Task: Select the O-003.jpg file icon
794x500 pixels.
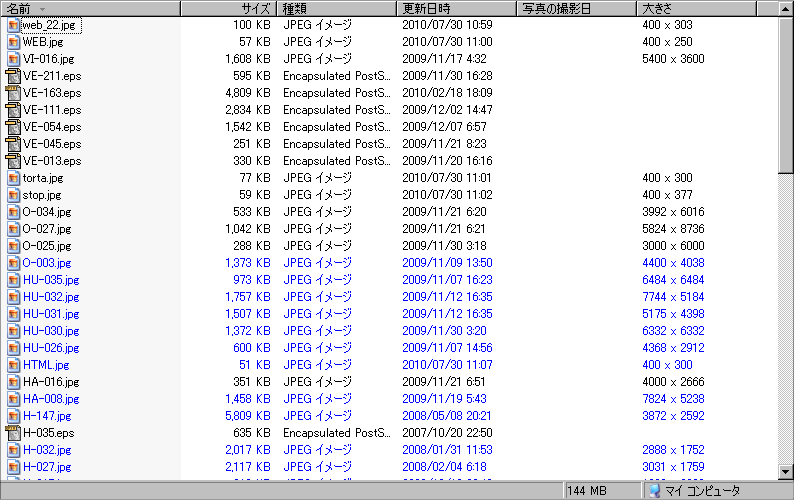Action: (x=14, y=263)
